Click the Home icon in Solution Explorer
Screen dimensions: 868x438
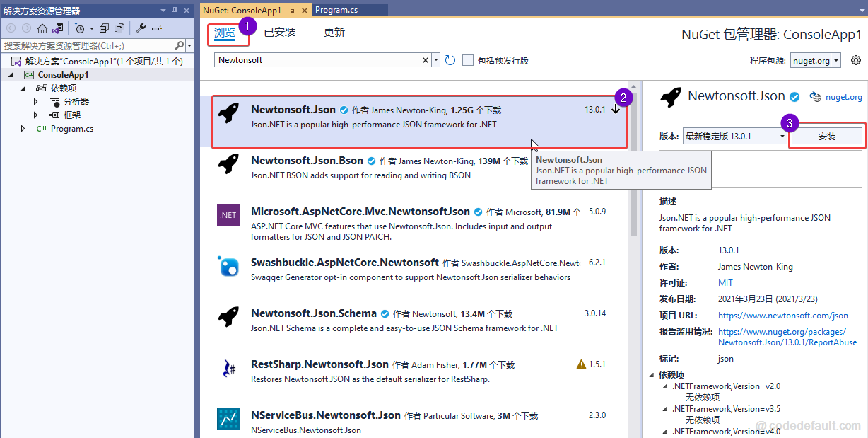[x=42, y=28]
